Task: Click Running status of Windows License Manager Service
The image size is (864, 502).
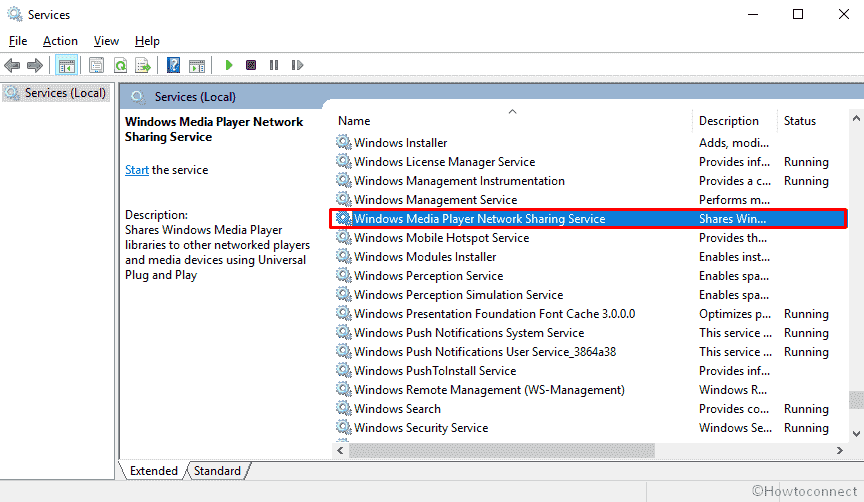Action: tap(806, 161)
